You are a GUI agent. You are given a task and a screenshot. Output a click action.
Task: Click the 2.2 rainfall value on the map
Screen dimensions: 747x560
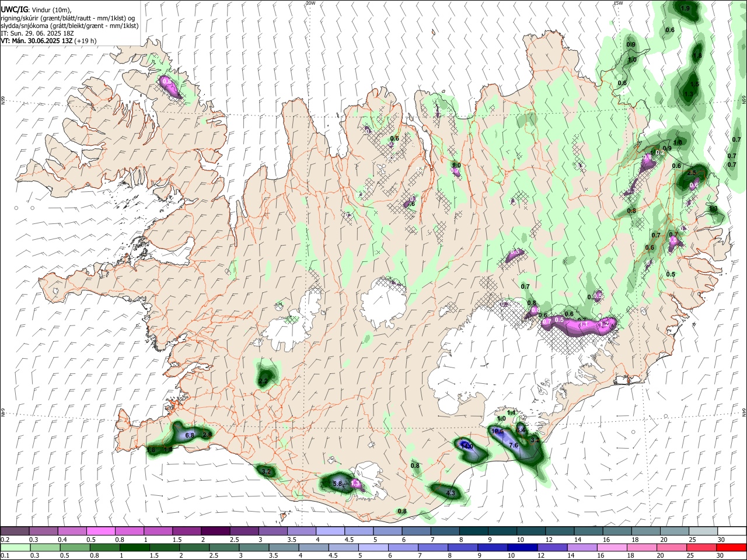pos(263,381)
